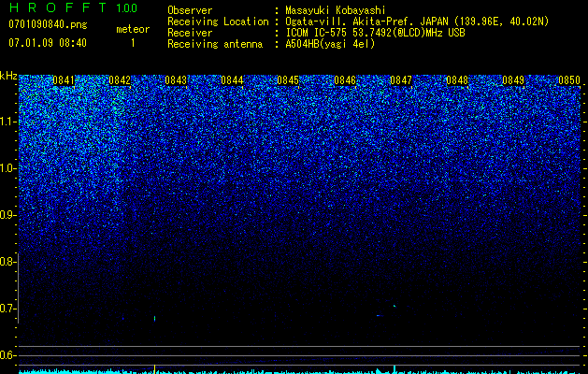Viewport: 588px width, 374px height.
Task: Click the 0845 time marker
Action: (288, 80)
